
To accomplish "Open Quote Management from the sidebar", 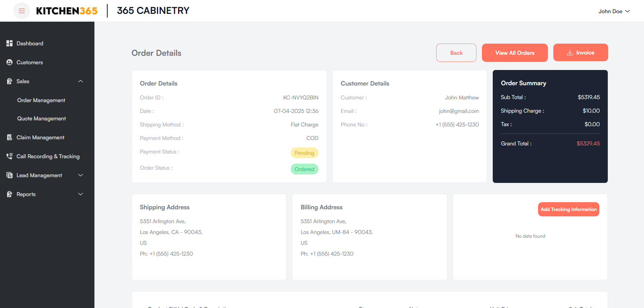I will point(41,118).
